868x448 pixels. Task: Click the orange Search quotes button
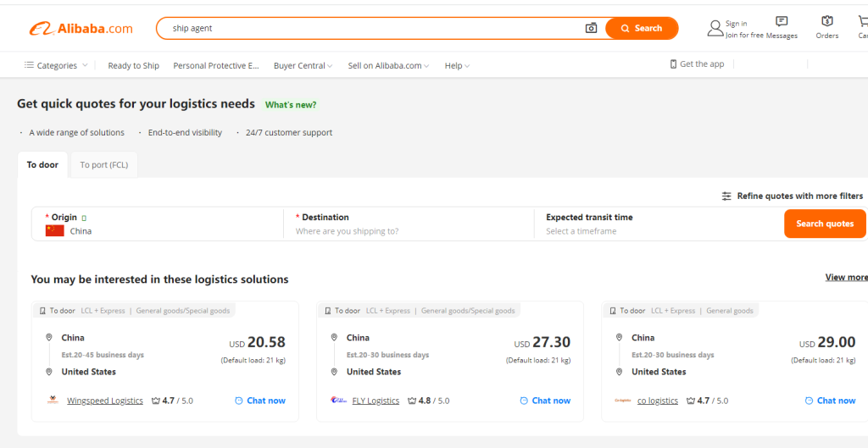[824, 224]
